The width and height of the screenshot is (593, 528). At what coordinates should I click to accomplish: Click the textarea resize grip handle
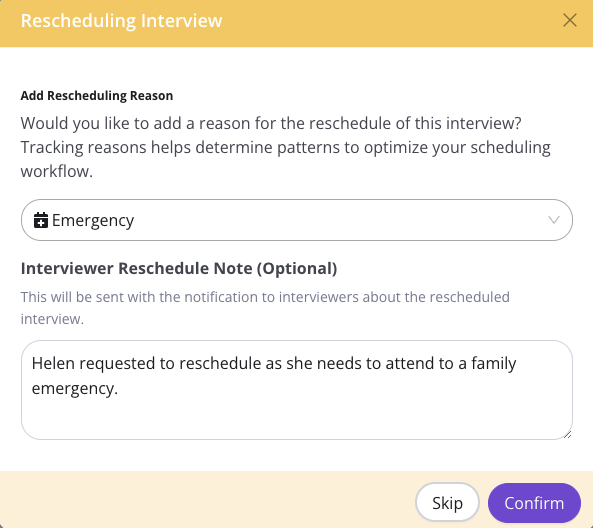tap(567, 434)
